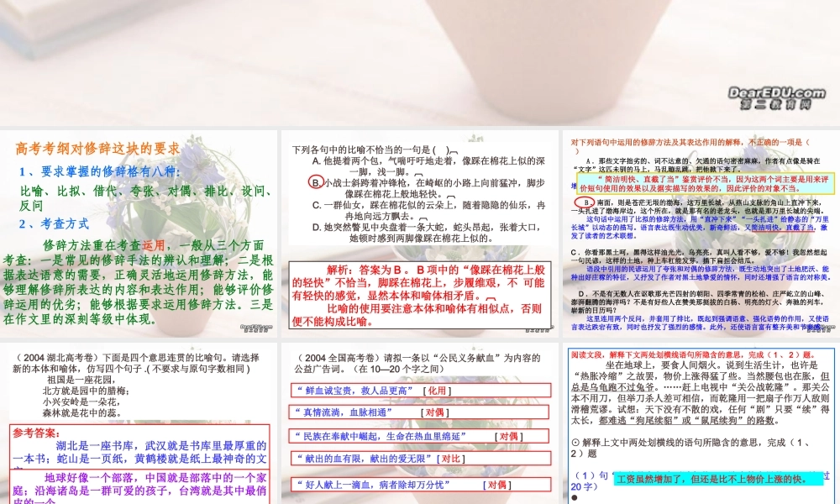Image resolution: width=840 pixels, height=504 pixels.
Task: Click the cyan answer 工资虽然增加了
Action: pos(718,479)
